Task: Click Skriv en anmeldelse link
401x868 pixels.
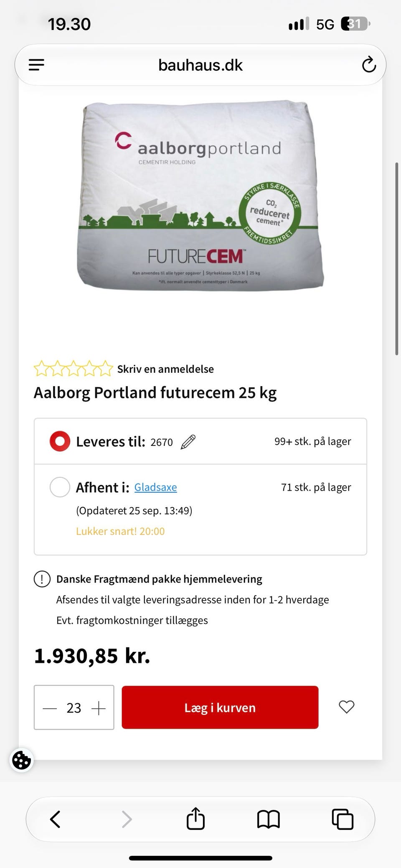Action: click(x=165, y=369)
